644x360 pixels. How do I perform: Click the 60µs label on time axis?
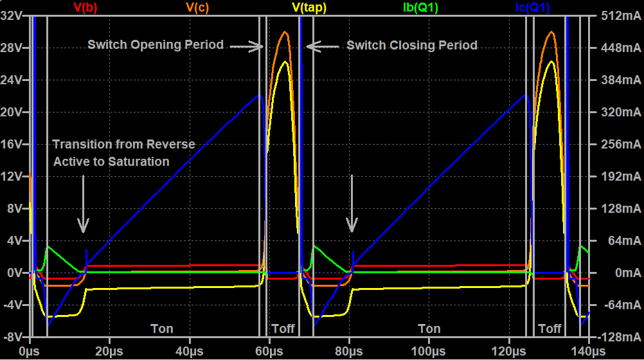tap(269, 351)
